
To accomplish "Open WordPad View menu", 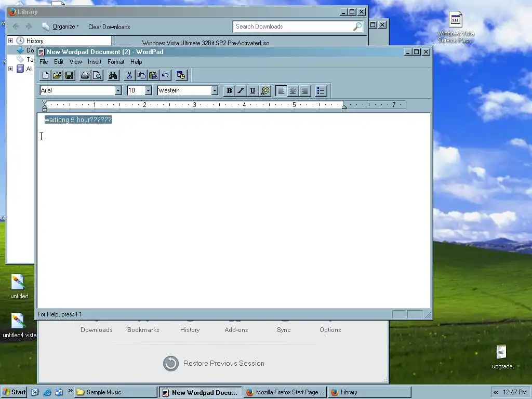I will (x=76, y=62).
